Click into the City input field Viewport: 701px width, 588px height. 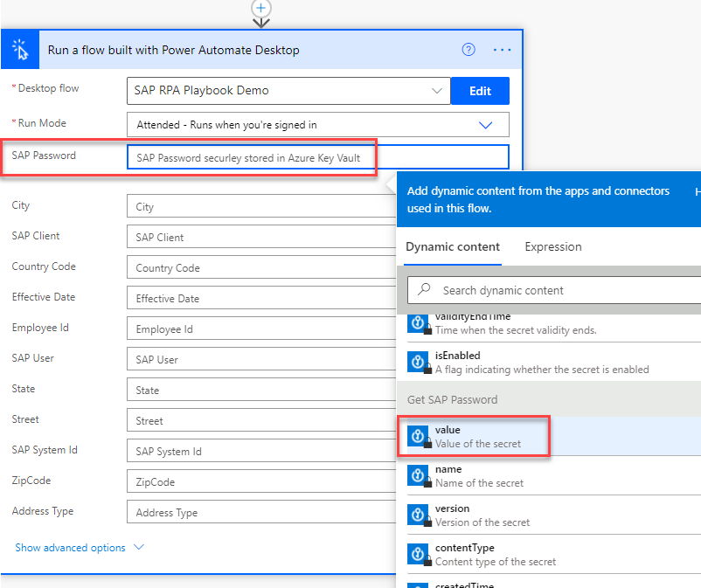click(261, 206)
